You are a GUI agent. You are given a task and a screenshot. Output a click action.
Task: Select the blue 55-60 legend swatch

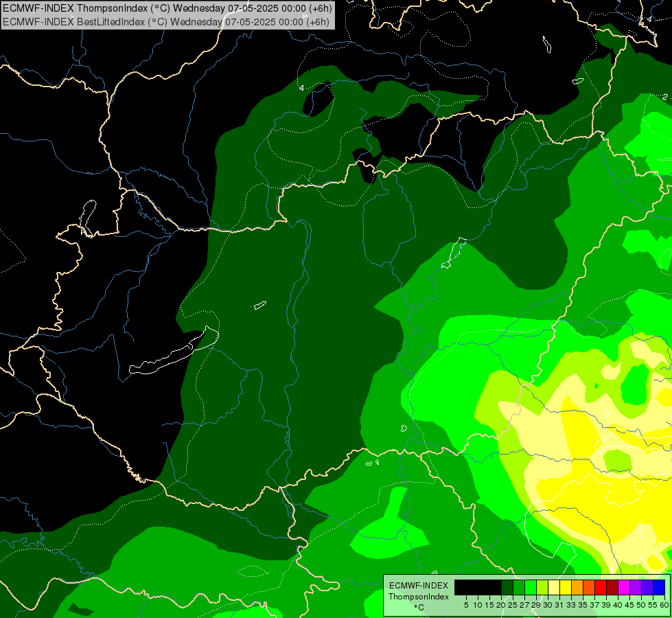point(659,587)
